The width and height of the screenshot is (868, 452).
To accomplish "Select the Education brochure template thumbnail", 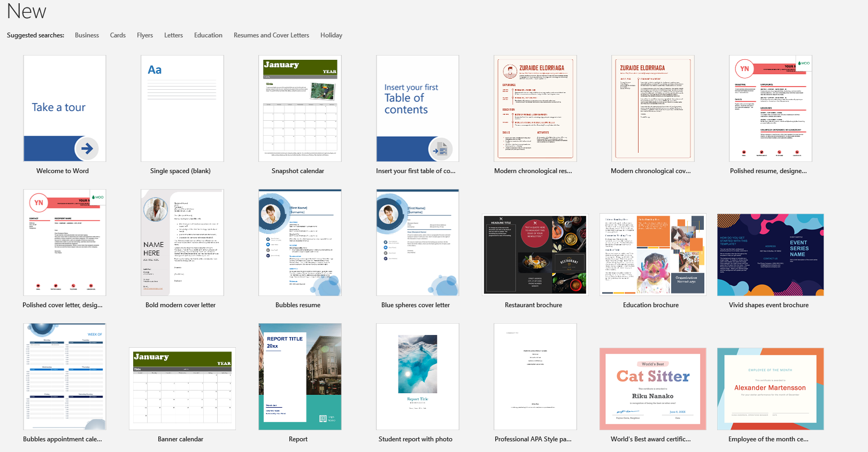I will click(x=653, y=255).
